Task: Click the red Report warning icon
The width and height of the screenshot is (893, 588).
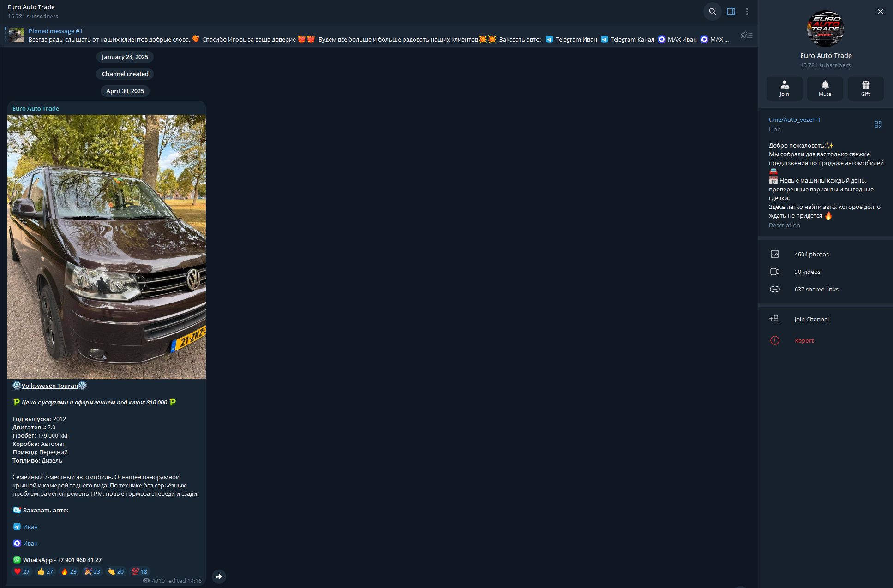Action: click(775, 340)
